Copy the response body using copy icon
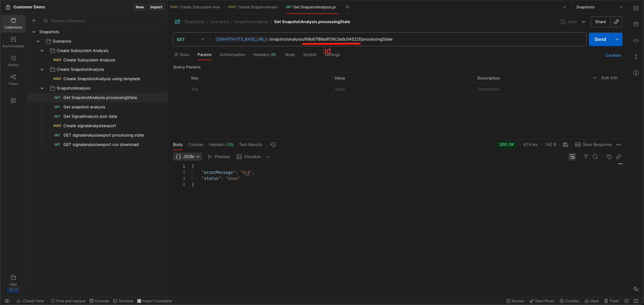The width and height of the screenshot is (644, 305). tap(609, 157)
